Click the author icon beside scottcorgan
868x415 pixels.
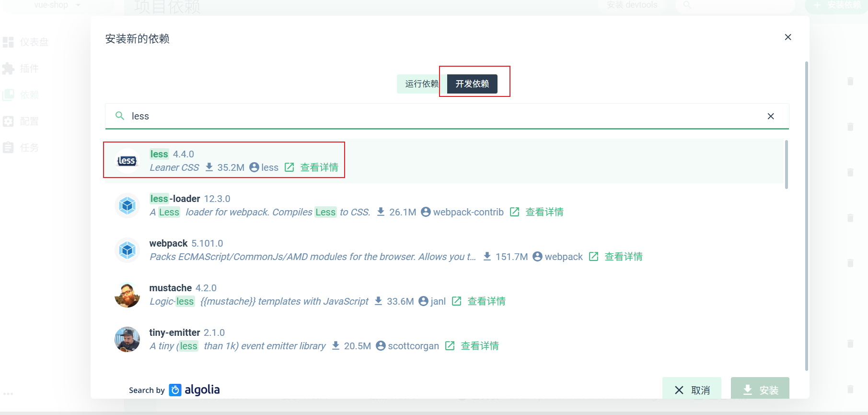pos(381,345)
